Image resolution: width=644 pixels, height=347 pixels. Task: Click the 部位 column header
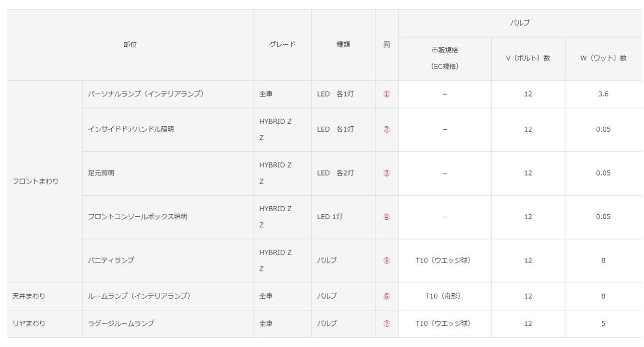coord(130,45)
